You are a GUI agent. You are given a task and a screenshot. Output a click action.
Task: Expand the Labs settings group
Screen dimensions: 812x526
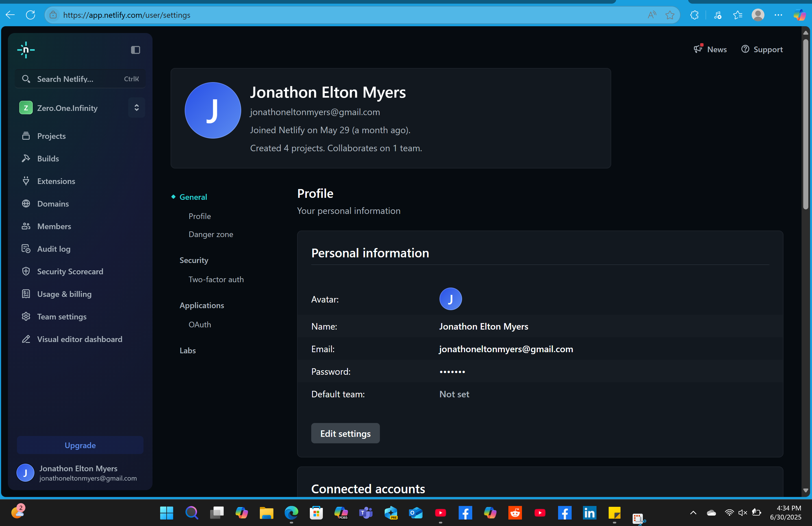187,350
